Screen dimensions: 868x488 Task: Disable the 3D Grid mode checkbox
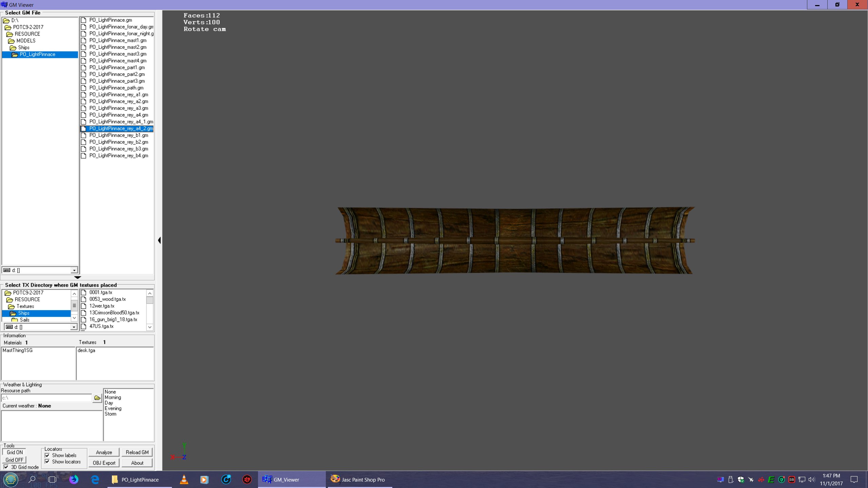click(x=6, y=467)
